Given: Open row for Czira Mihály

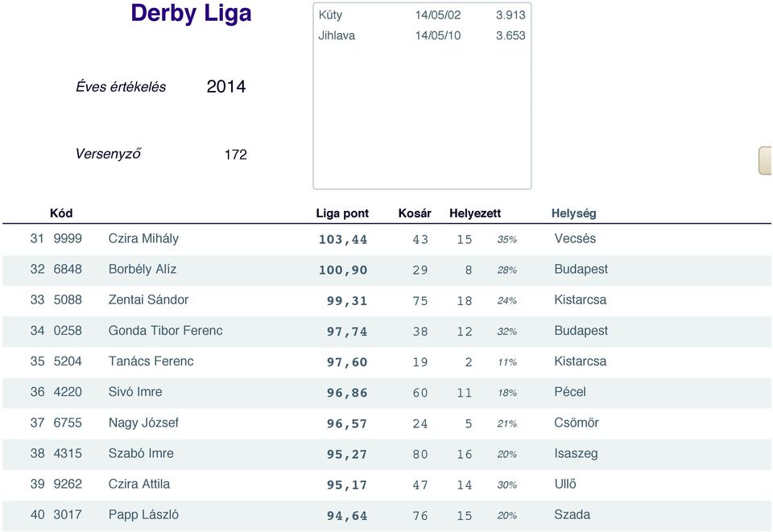Looking at the screenshot, I should point(386,239).
